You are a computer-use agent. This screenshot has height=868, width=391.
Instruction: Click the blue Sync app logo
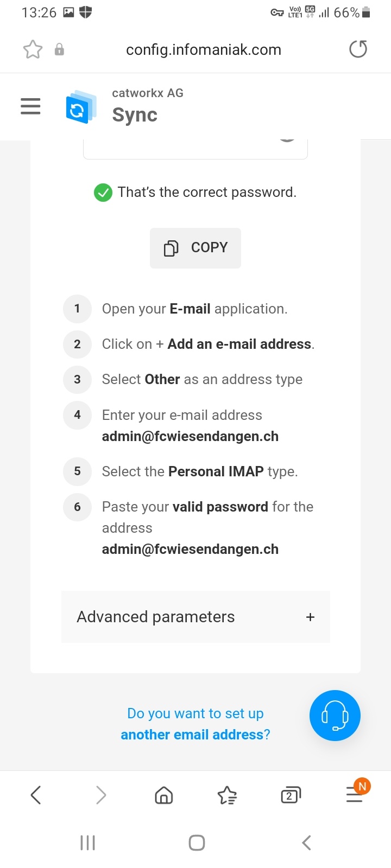click(x=80, y=107)
